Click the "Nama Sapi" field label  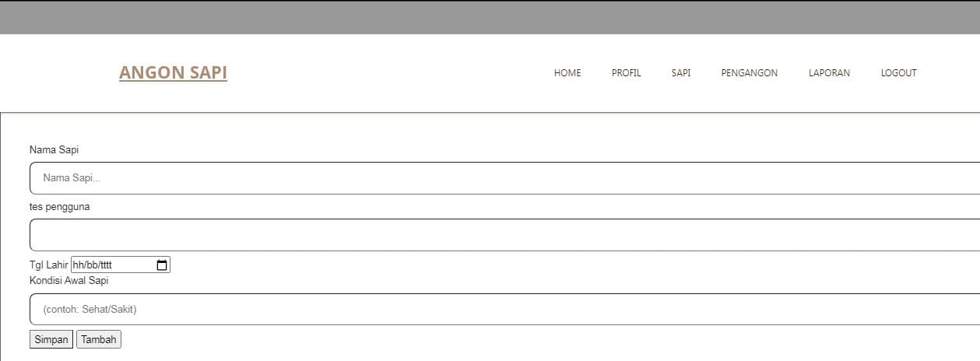click(54, 149)
